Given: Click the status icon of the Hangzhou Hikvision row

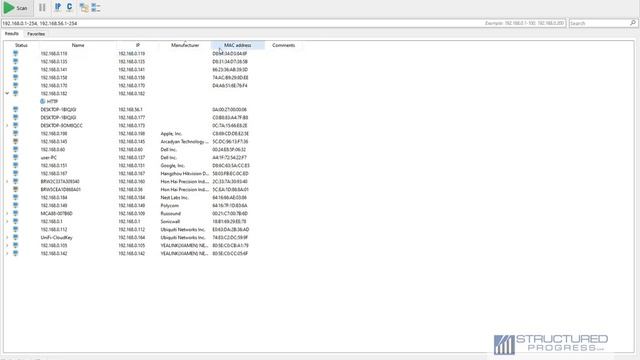Looking at the screenshot, I should point(16,173).
